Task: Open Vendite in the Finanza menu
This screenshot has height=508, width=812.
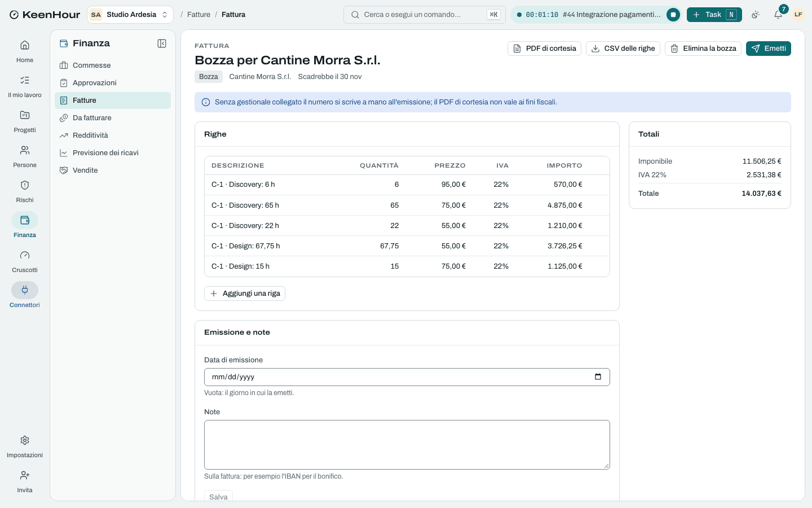Action: point(113,170)
